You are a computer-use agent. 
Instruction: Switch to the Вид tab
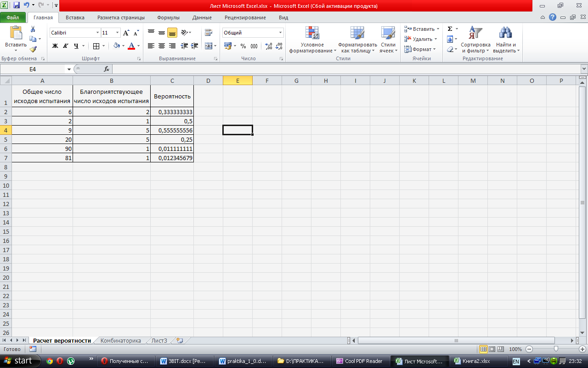coord(283,17)
